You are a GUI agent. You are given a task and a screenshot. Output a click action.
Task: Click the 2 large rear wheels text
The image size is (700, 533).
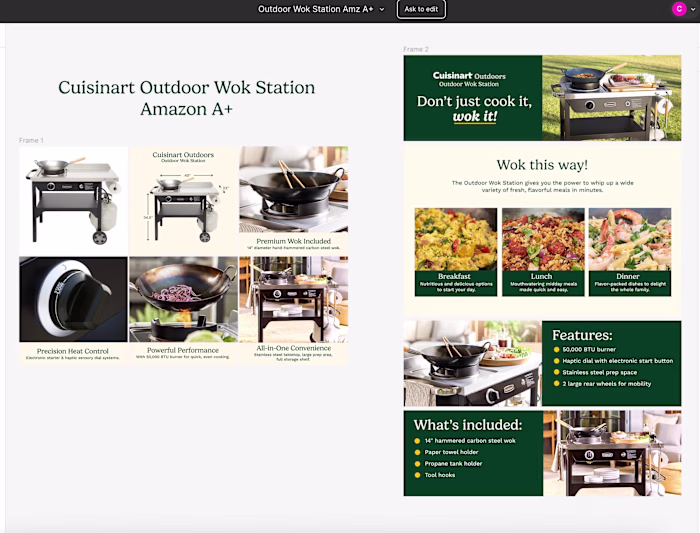tap(607, 383)
